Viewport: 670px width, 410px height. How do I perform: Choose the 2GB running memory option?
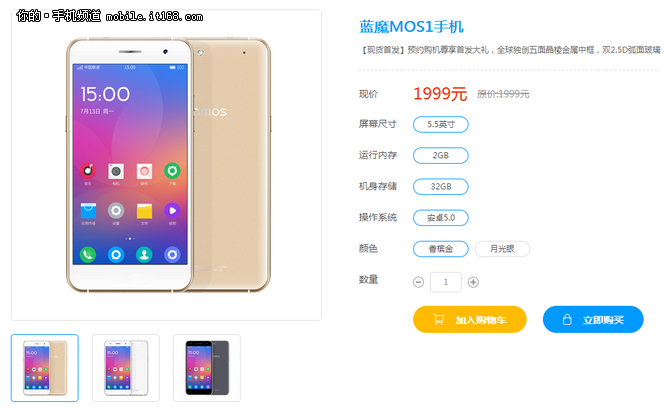[x=441, y=155]
